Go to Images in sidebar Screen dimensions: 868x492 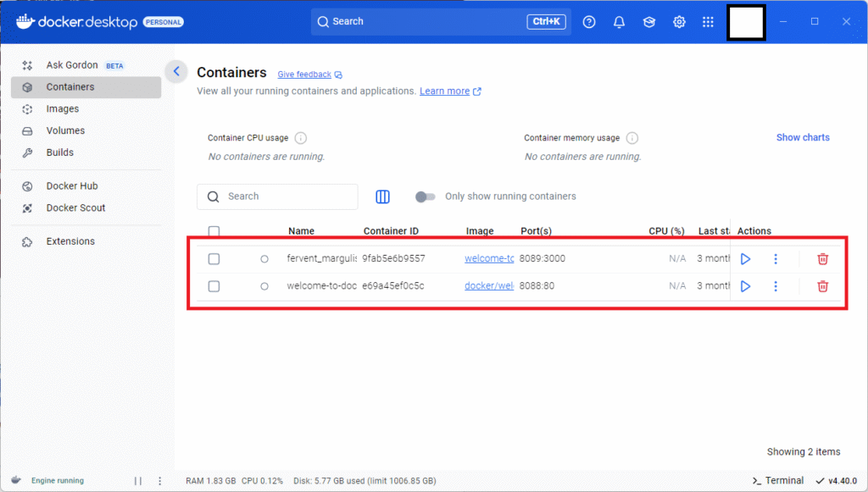click(x=86, y=109)
